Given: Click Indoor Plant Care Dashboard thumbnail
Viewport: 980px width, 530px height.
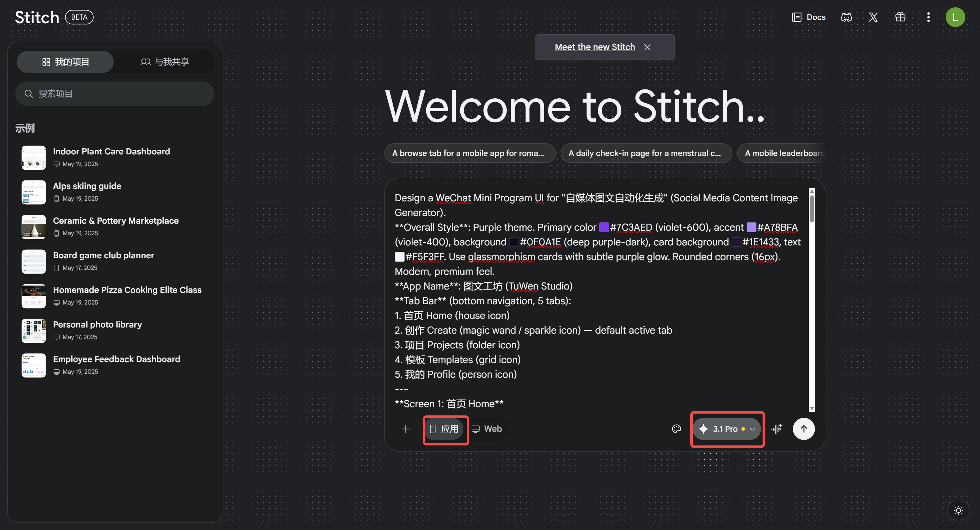Looking at the screenshot, I should [x=33, y=157].
